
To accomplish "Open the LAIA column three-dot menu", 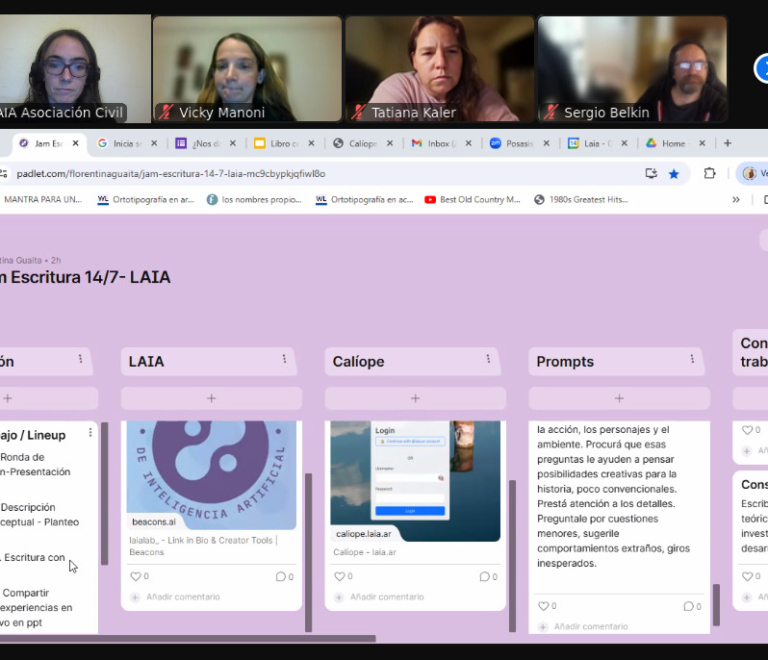I will tap(284, 359).
